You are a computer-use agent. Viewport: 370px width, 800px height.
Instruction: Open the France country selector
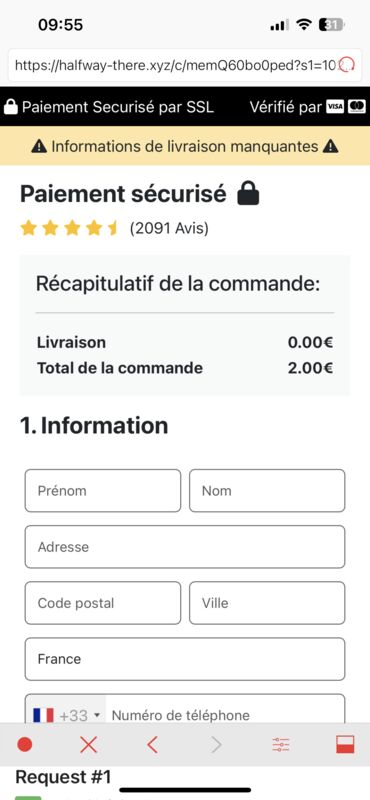(x=185, y=659)
